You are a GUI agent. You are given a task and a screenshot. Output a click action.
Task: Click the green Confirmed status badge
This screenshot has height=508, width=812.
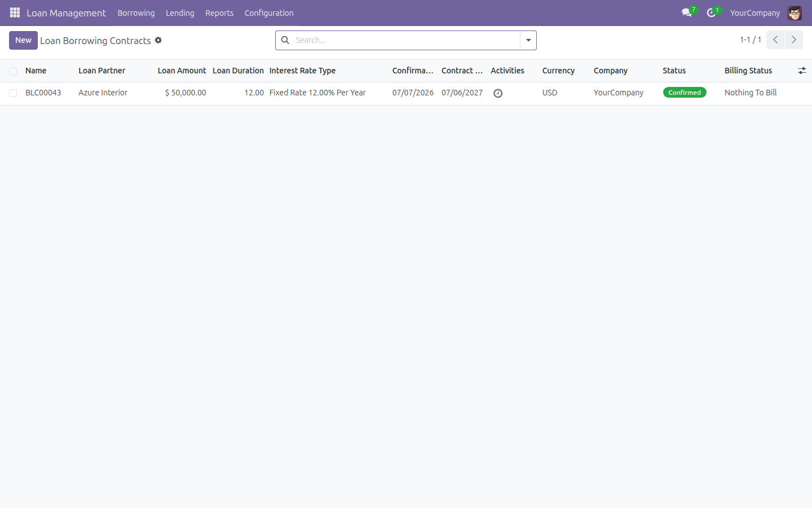685,93
